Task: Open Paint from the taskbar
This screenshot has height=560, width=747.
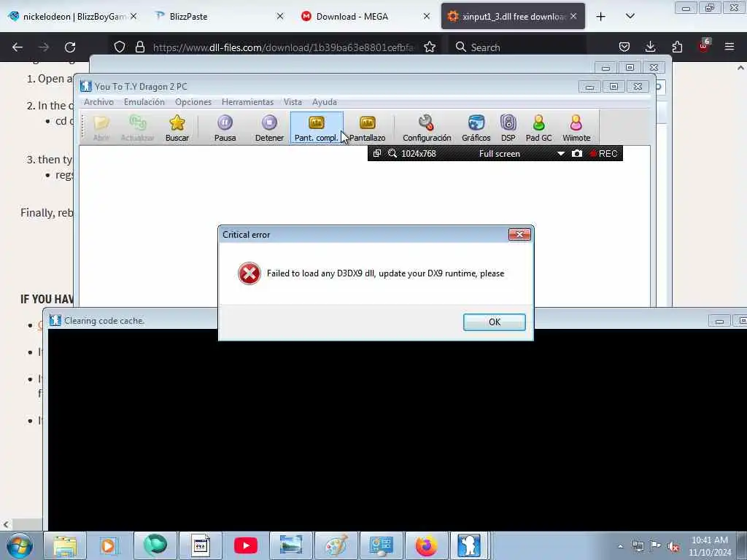Action: (336, 545)
